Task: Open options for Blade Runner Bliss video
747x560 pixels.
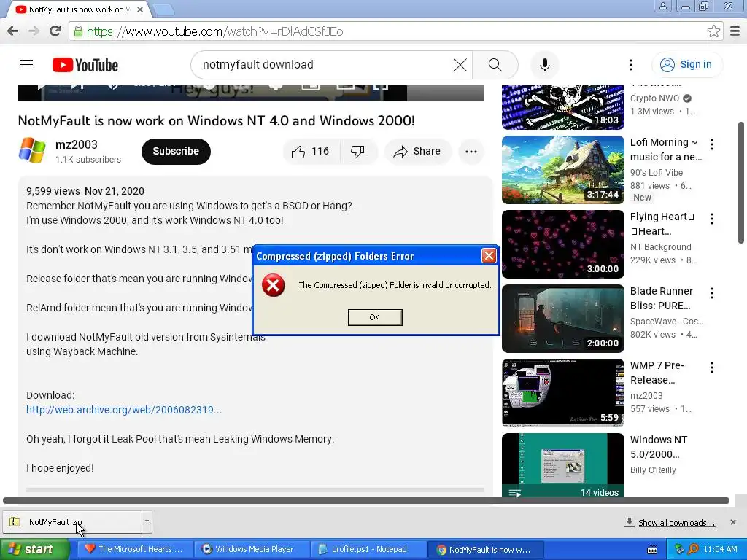Action: [712, 293]
